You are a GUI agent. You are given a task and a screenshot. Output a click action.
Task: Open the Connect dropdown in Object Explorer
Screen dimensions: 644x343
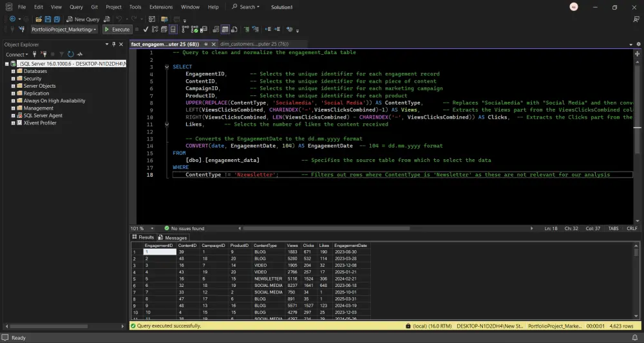17,55
